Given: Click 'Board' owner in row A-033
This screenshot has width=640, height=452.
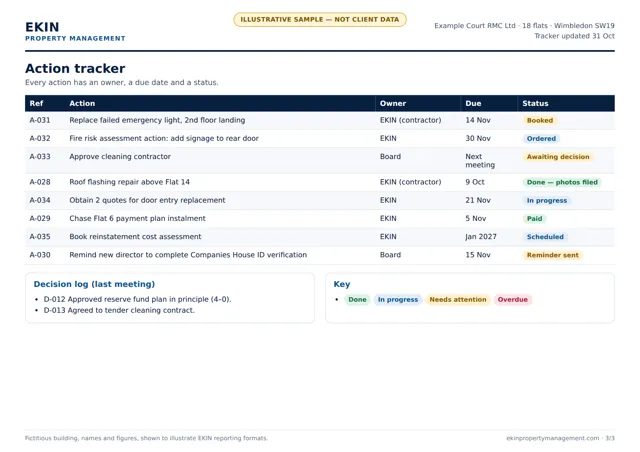Looking at the screenshot, I should 390,156.
